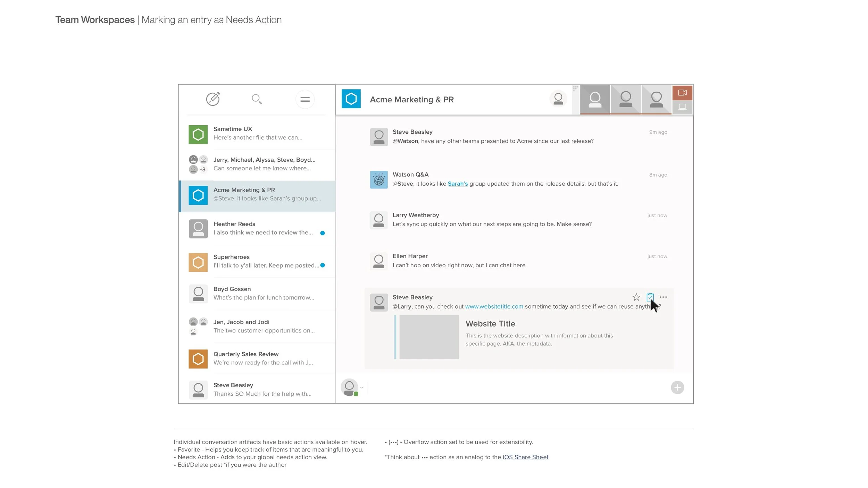Click the compose new message pencil icon
Screen dimensions: 868x488
(213, 99)
